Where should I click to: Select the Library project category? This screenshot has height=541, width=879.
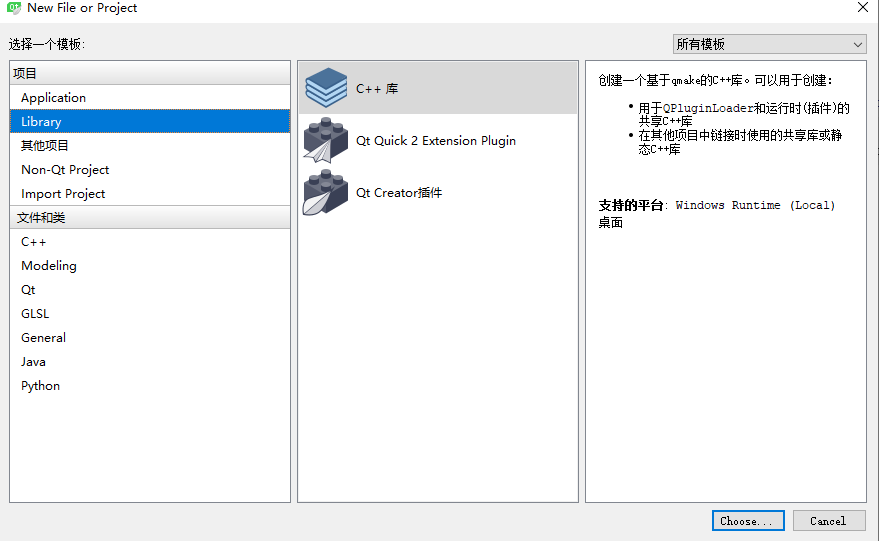(150, 122)
